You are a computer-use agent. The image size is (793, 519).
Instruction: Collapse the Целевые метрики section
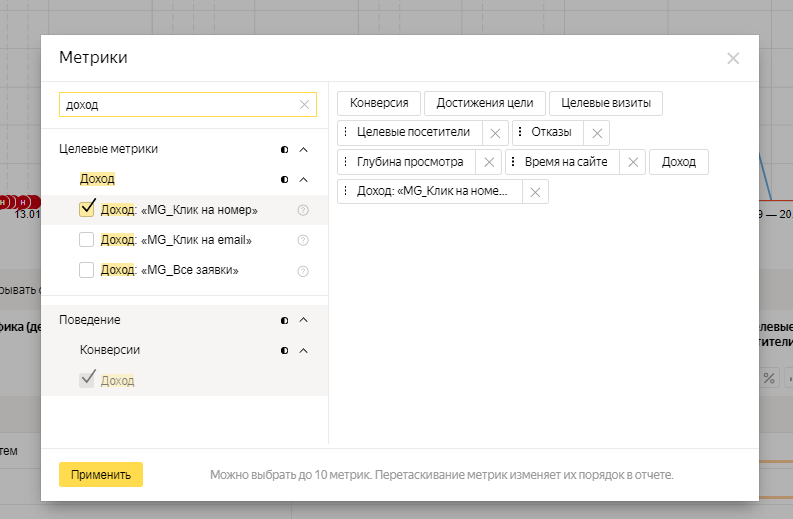(304, 149)
